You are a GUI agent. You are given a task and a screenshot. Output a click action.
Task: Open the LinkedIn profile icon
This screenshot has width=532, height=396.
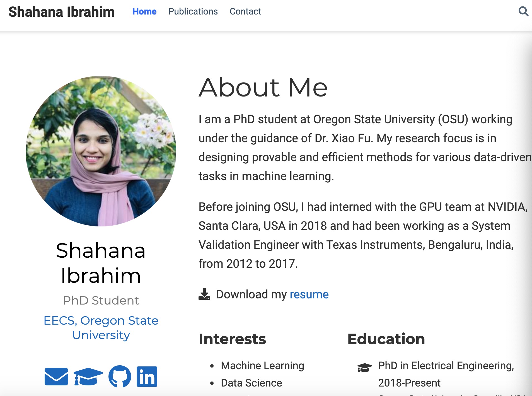click(x=147, y=376)
